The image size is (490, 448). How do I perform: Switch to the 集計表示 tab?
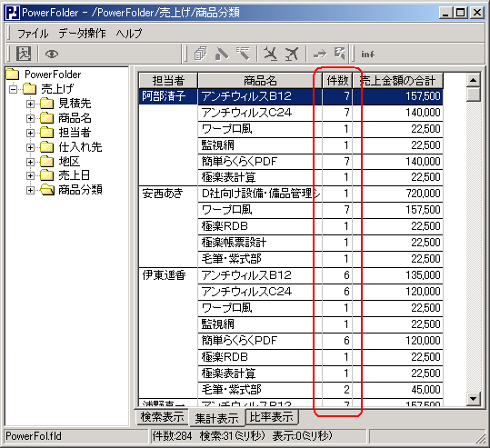tap(217, 418)
